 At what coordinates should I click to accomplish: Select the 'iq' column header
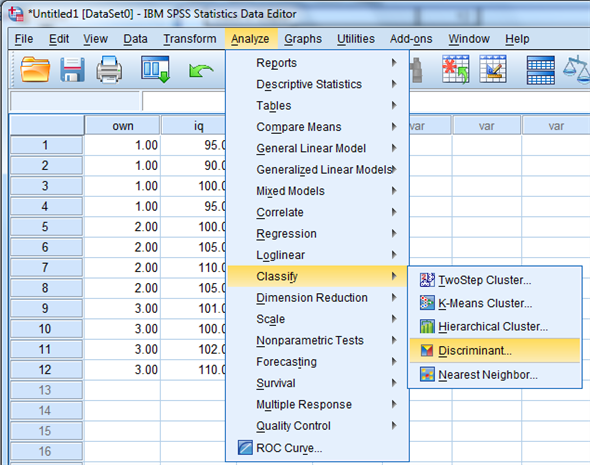click(193, 125)
